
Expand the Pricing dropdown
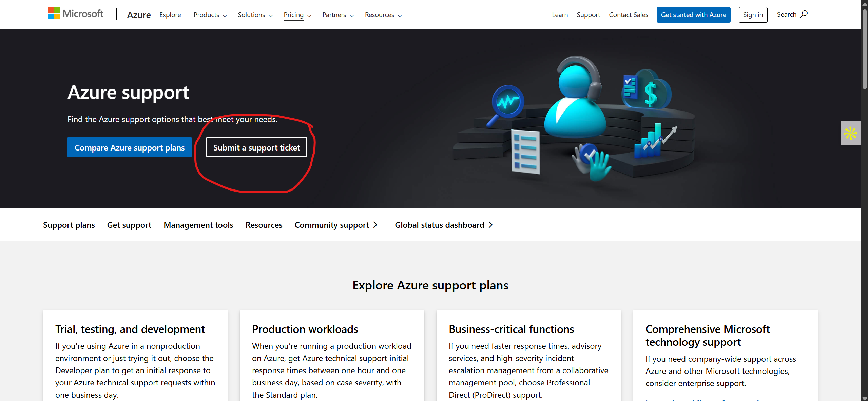point(297,15)
